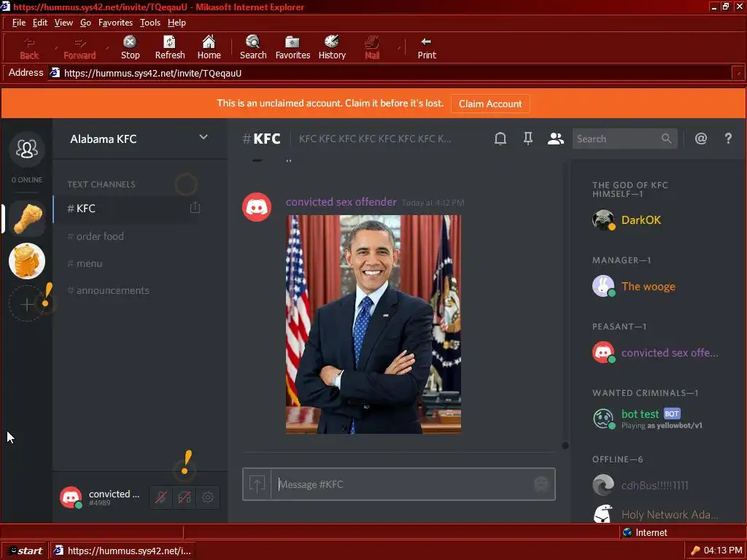
Task: Select member The wooge
Action: click(x=657, y=286)
